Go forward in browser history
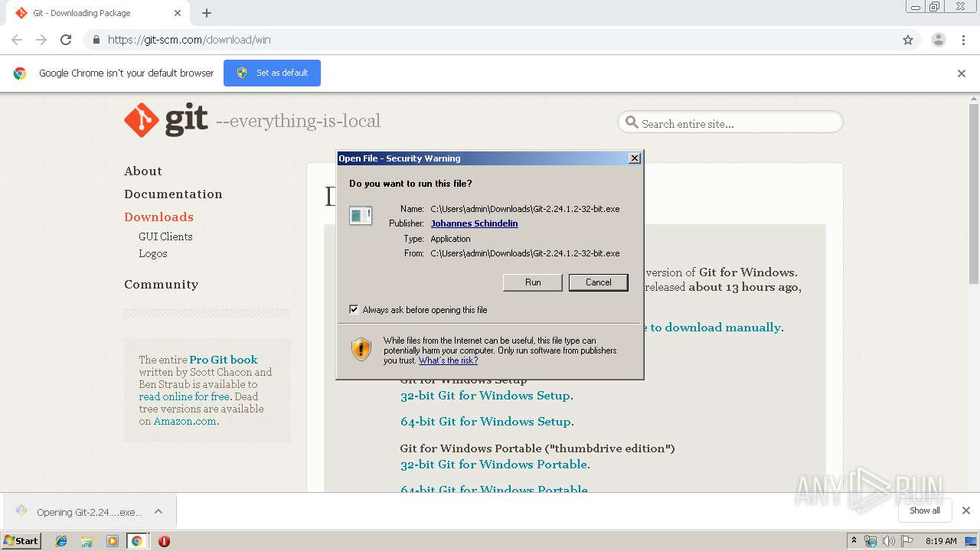 tap(41, 40)
